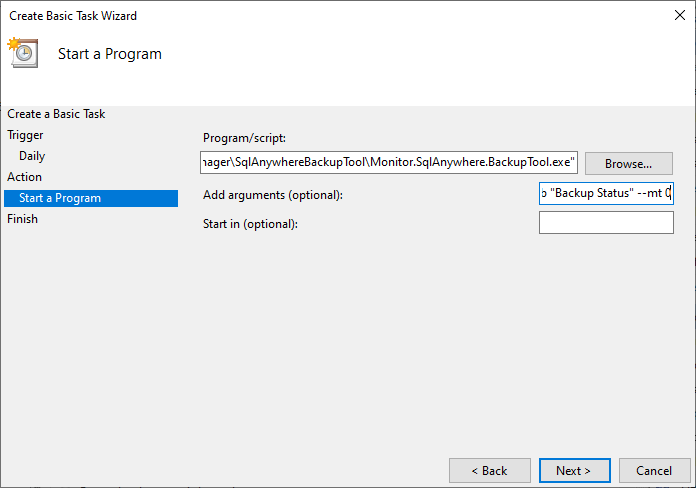Go back with the < Back button
Viewport: 696px width, 488px height.
click(489, 470)
